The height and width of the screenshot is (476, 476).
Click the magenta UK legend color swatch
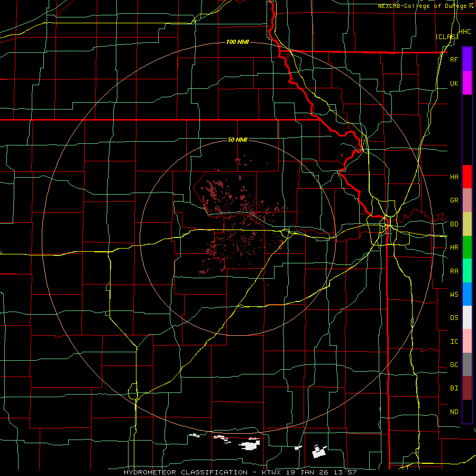tap(467, 83)
